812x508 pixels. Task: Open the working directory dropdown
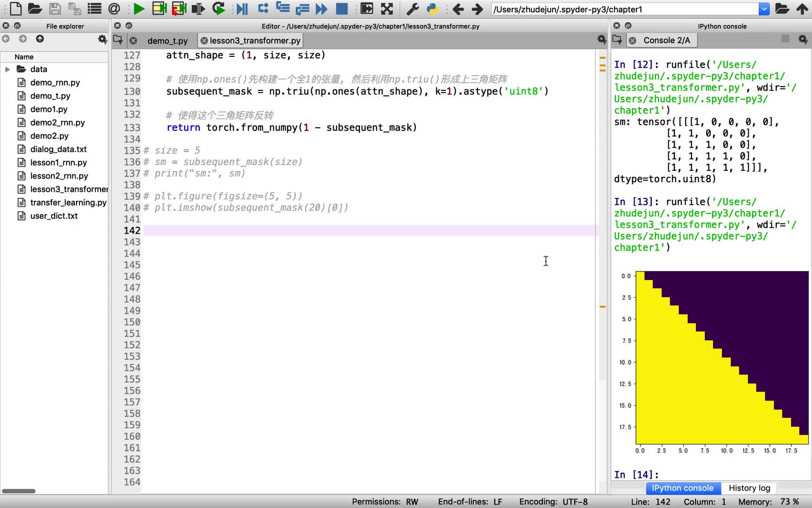pyautogui.click(x=764, y=9)
